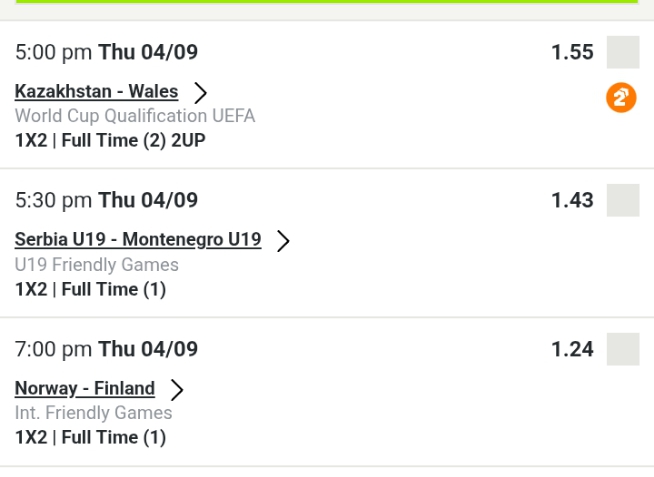Select the World Cup Qualification UEFA label
This screenshot has width=654, height=477.
135,116
